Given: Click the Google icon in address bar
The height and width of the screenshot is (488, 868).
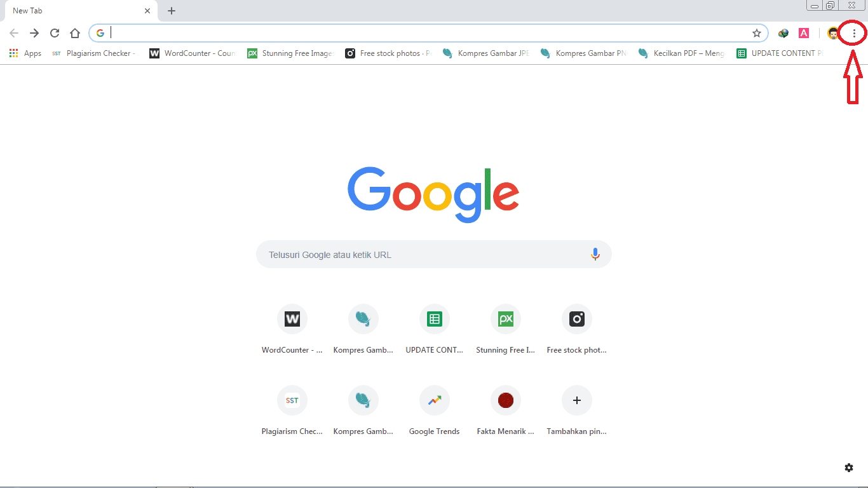Looking at the screenshot, I should tap(100, 33).
